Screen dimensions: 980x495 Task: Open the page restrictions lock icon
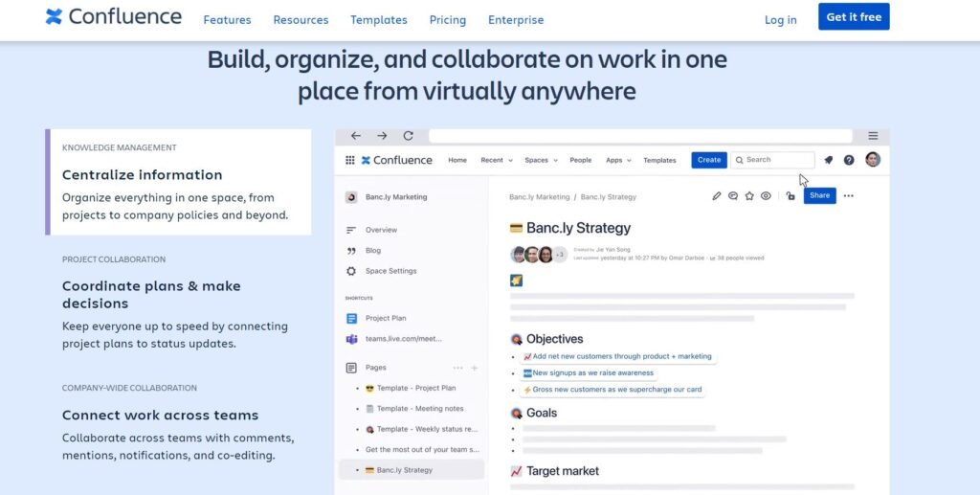click(x=791, y=196)
